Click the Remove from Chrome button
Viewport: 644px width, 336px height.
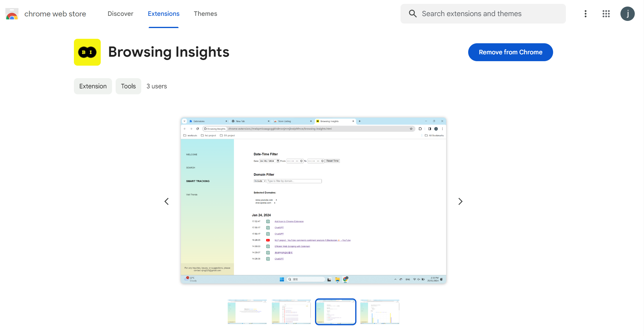(510, 52)
